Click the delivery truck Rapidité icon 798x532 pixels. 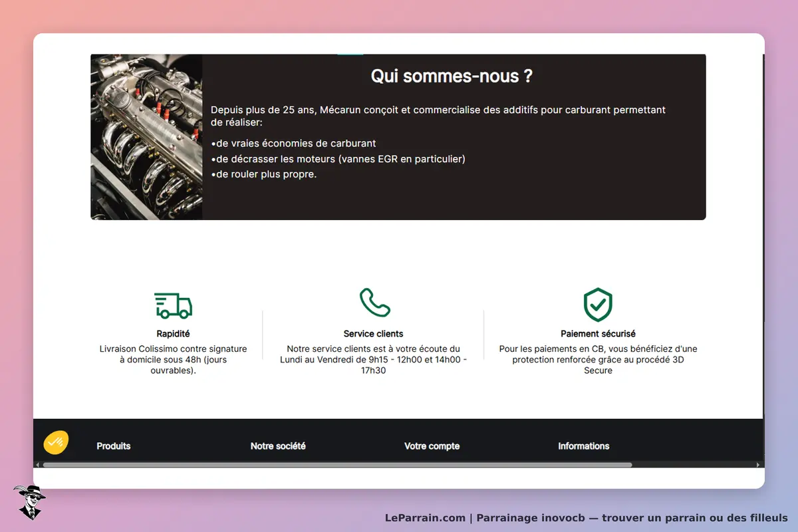173,305
